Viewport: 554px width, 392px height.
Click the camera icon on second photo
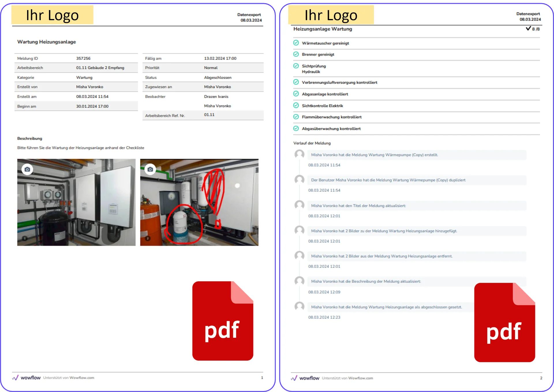tap(150, 169)
